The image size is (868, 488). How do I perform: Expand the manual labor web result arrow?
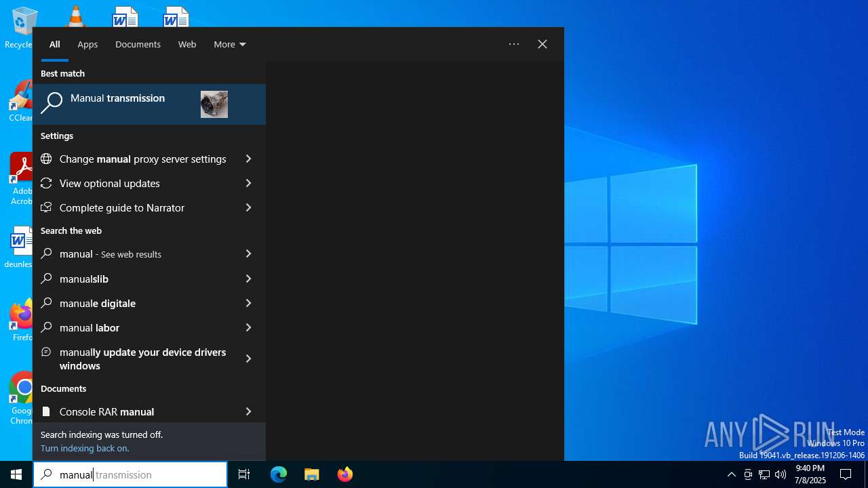click(x=248, y=327)
